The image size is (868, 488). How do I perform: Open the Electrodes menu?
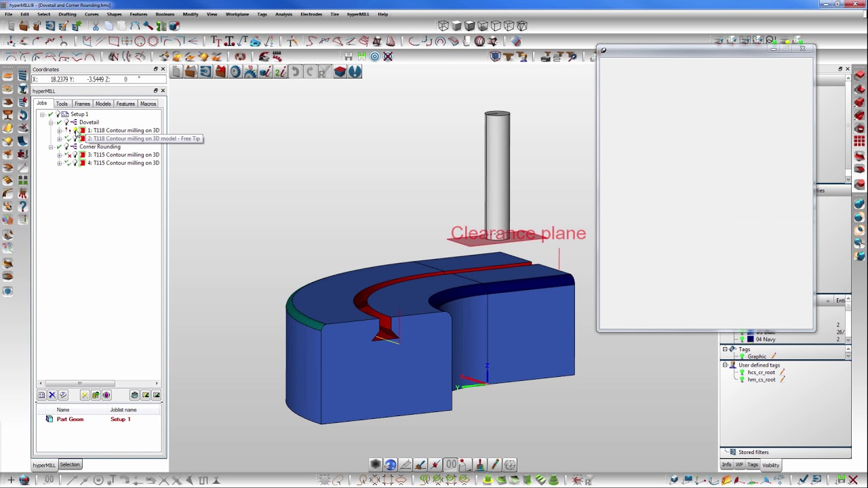pyautogui.click(x=311, y=14)
